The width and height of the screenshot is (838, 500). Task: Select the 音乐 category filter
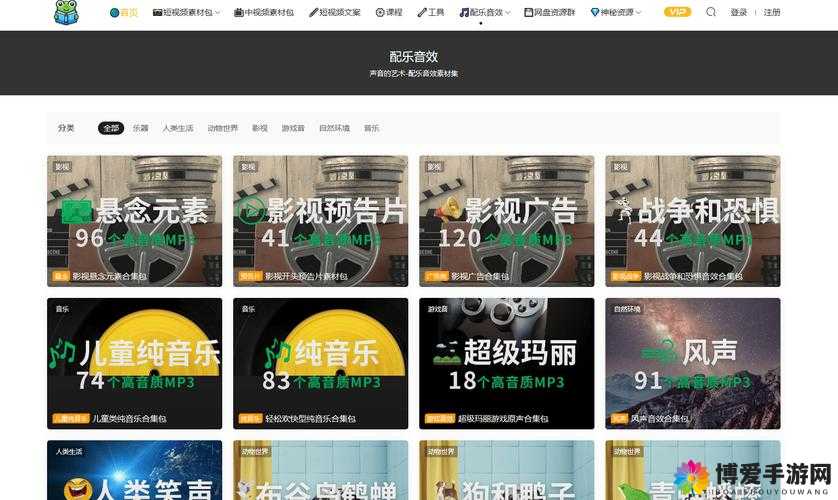[x=371, y=128]
